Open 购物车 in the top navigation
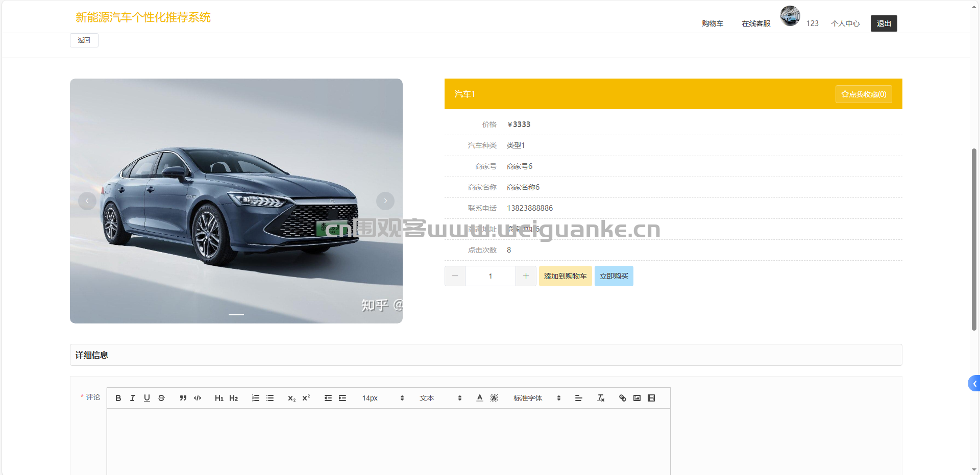Screen dimensions: 980x475 coord(712,23)
